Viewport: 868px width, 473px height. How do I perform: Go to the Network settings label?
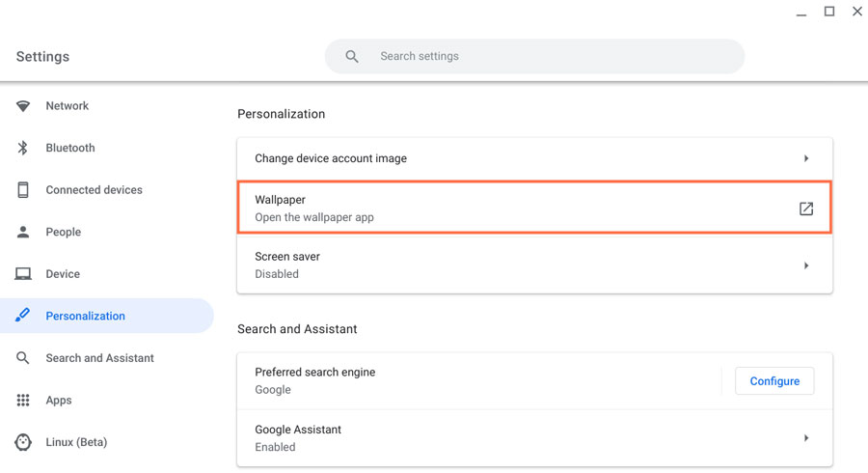click(67, 106)
